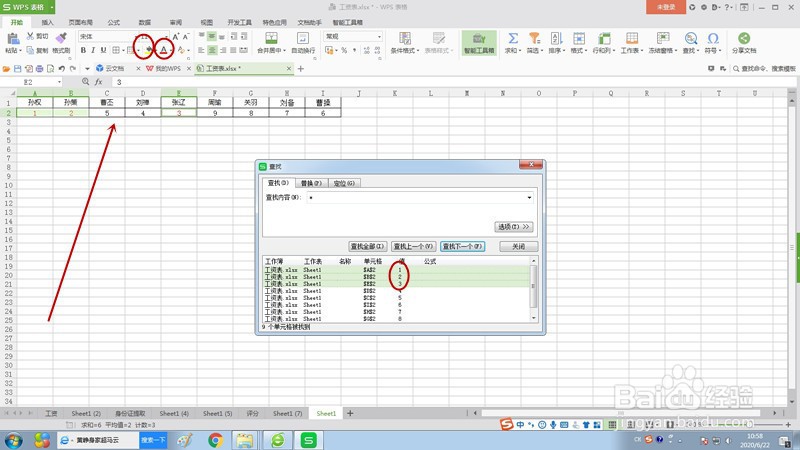Click Find Next (查找下一个) button
The height and width of the screenshot is (450, 800).
click(462, 246)
